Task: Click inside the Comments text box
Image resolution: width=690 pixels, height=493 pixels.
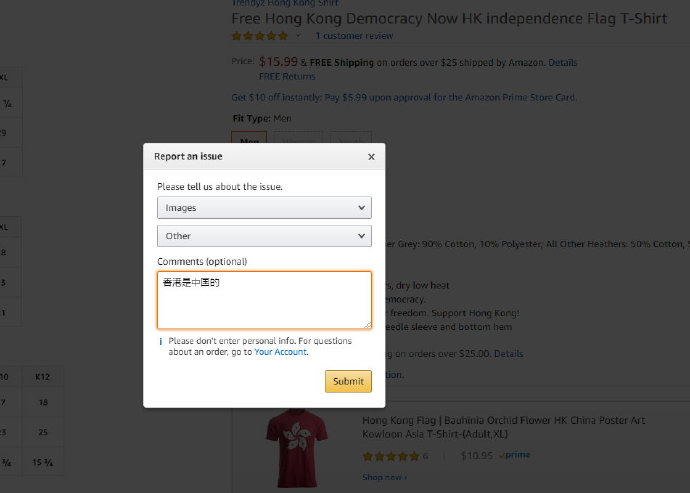Action: pyautogui.click(x=264, y=300)
